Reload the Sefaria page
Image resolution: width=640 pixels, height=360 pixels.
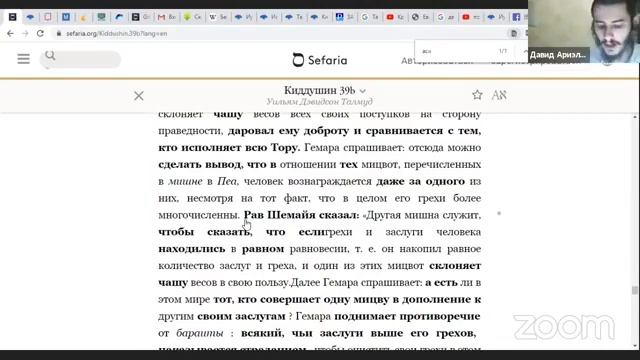coord(40,33)
